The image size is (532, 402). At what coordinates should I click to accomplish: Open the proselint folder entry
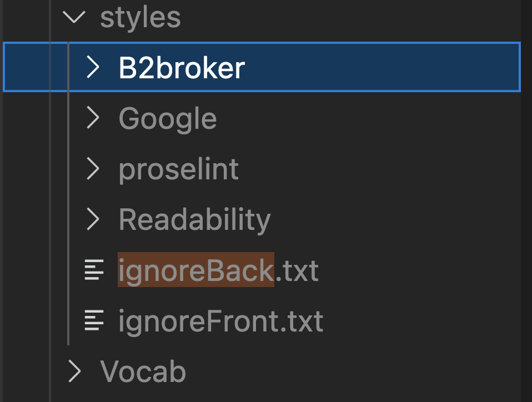178,169
